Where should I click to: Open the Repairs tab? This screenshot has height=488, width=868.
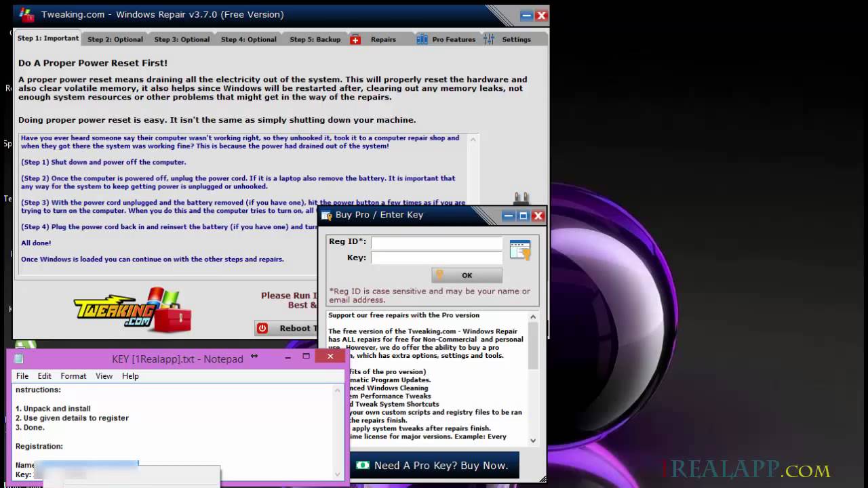382,39
